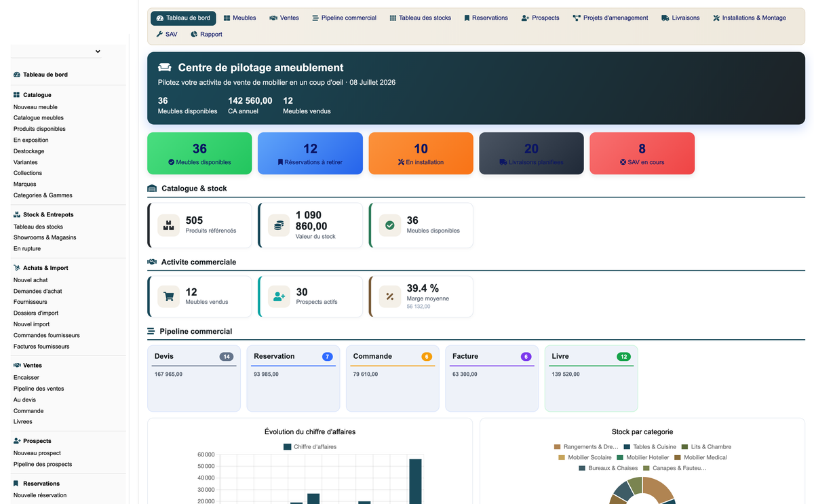Open the Prospects top tab
The image size is (814, 504).
click(x=540, y=18)
